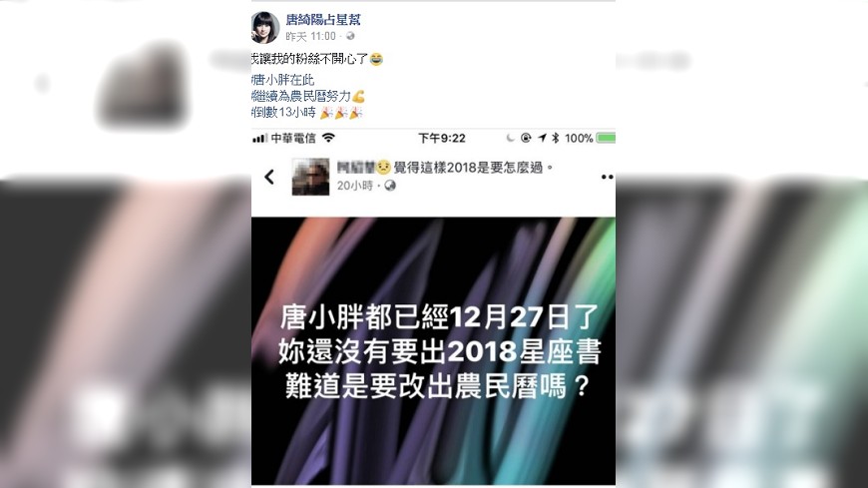Tap the back chevron arrow

pos(269,177)
